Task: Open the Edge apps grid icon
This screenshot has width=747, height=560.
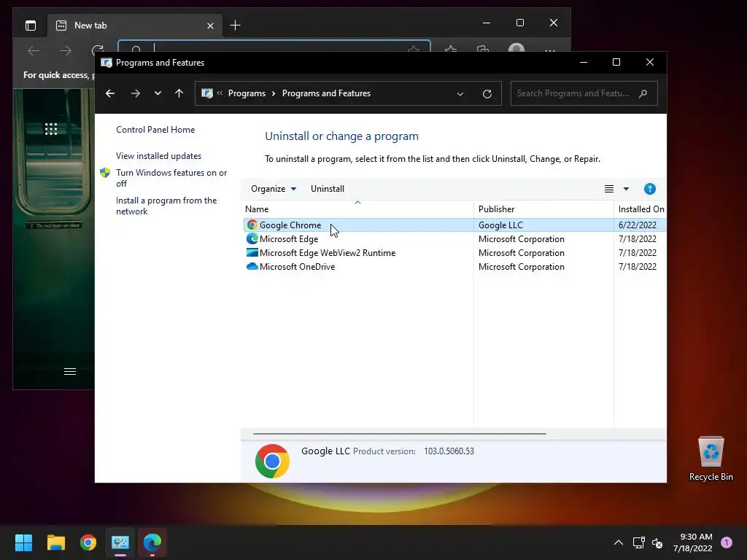Action: 51,129
